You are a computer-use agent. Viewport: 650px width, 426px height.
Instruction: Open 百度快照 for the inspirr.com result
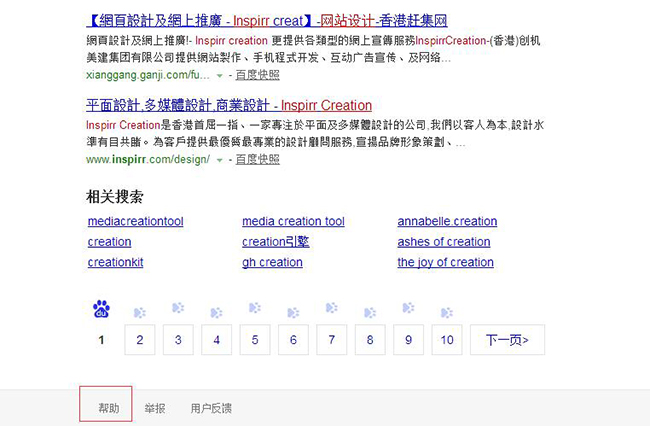[257, 160]
